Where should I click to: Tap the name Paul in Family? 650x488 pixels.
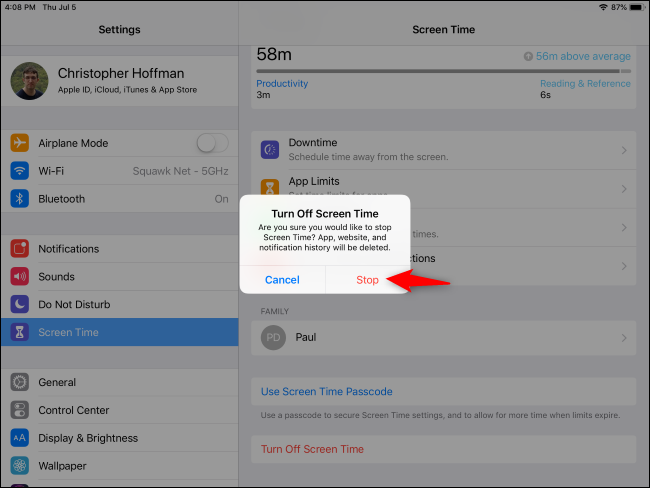[306, 337]
